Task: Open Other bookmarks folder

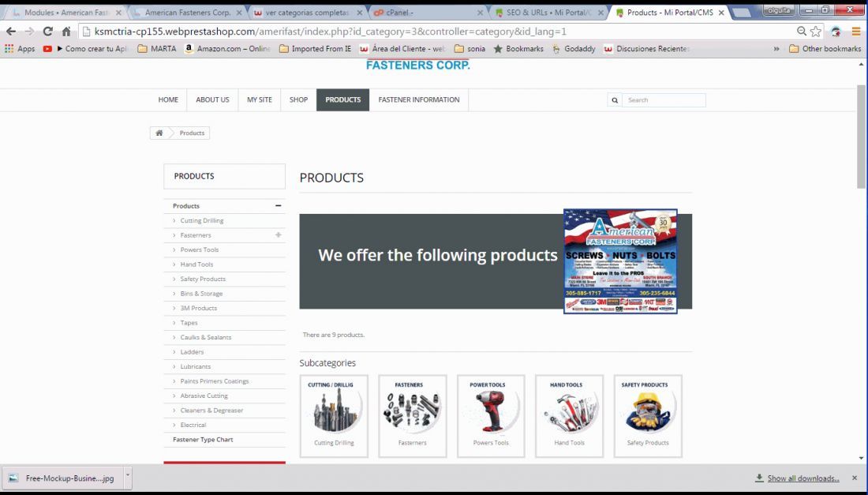Action: pyautogui.click(x=825, y=49)
